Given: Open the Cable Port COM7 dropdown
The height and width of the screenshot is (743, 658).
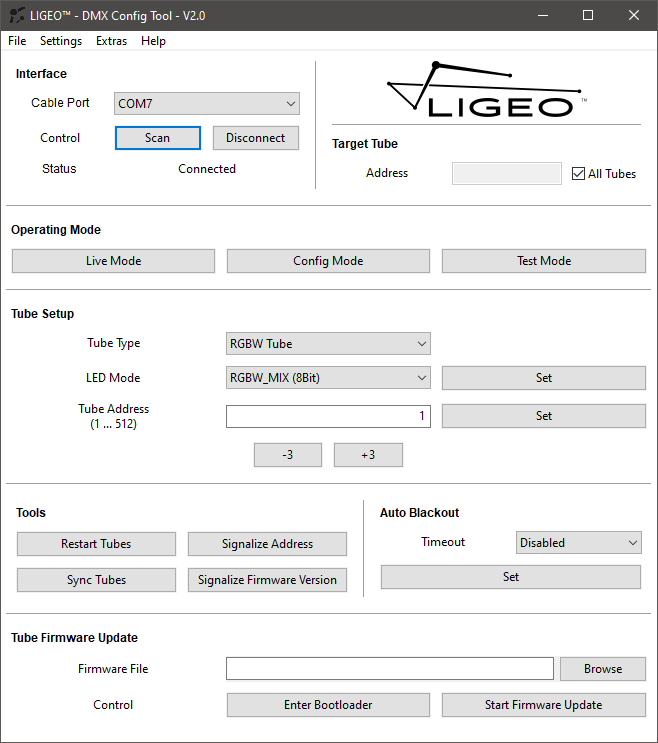Looking at the screenshot, I should tap(207, 103).
